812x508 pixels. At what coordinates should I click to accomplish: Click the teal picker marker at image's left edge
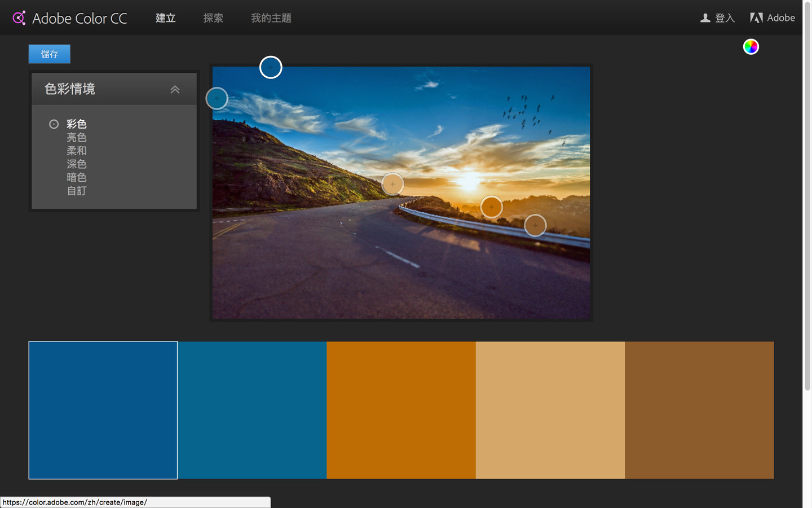(x=217, y=98)
